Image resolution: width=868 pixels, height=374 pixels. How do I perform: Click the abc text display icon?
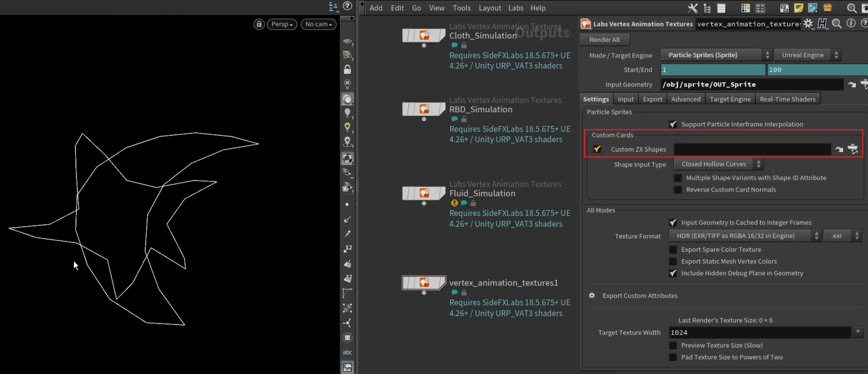tap(347, 352)
